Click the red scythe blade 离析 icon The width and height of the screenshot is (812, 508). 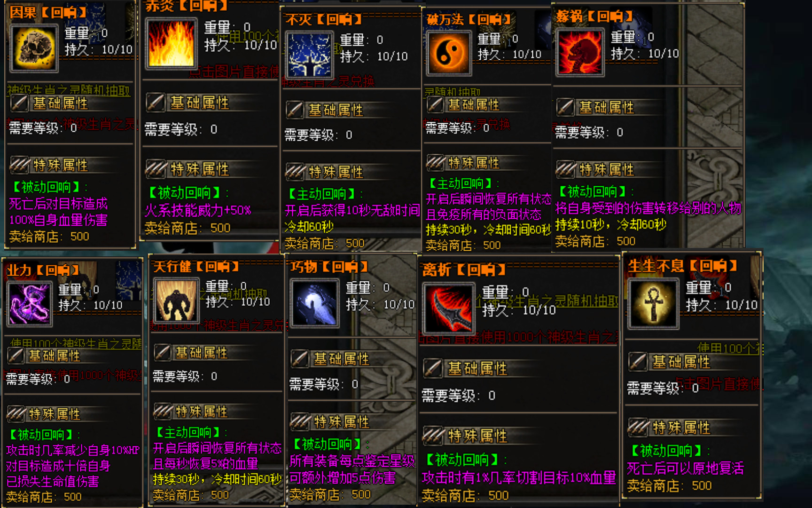click(448, 309)
